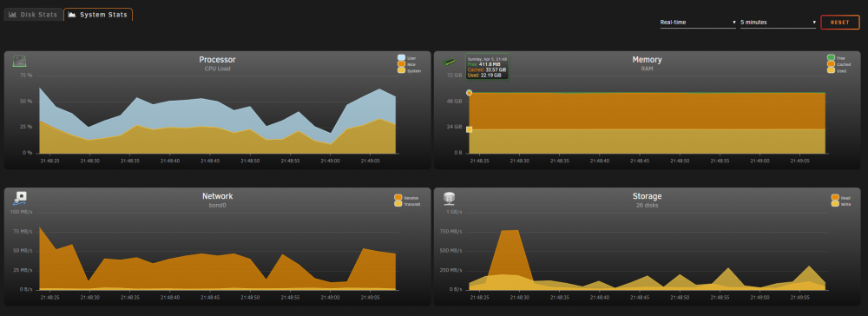Click the 48 GB label on Memory axis
The image size is (868, 316).
tap(455, 102)
